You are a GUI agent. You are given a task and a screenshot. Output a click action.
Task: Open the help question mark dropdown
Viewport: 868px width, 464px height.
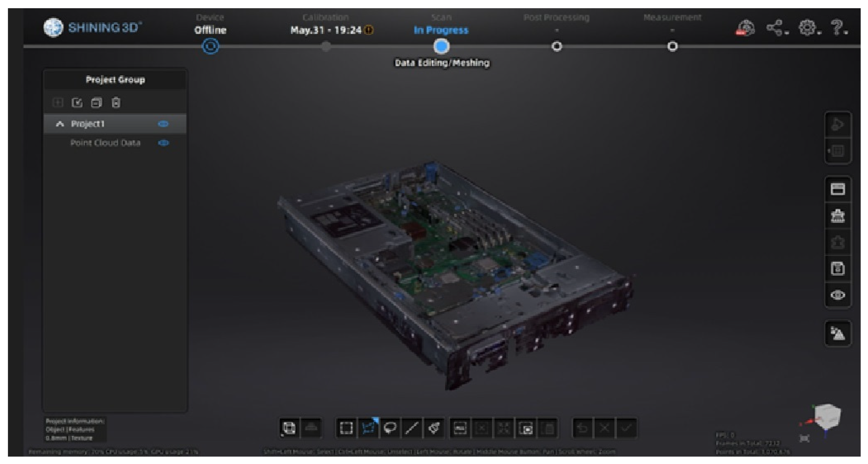(x=838, y=27)
